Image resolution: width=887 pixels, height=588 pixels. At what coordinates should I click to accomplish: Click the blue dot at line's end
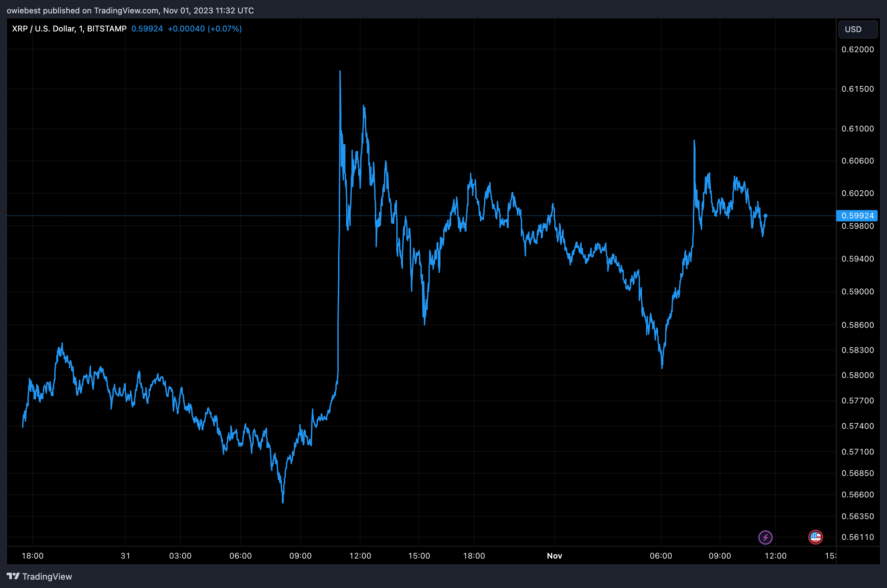[x=765, y=216]
